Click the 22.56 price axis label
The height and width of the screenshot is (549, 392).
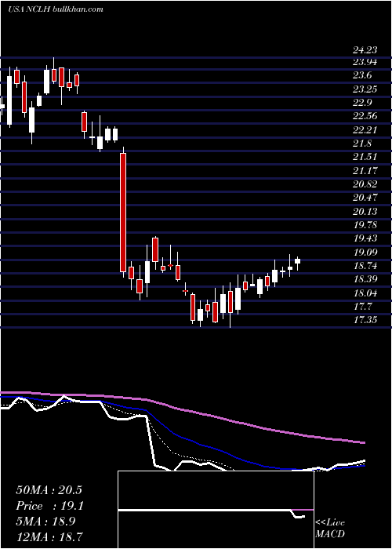365,117
